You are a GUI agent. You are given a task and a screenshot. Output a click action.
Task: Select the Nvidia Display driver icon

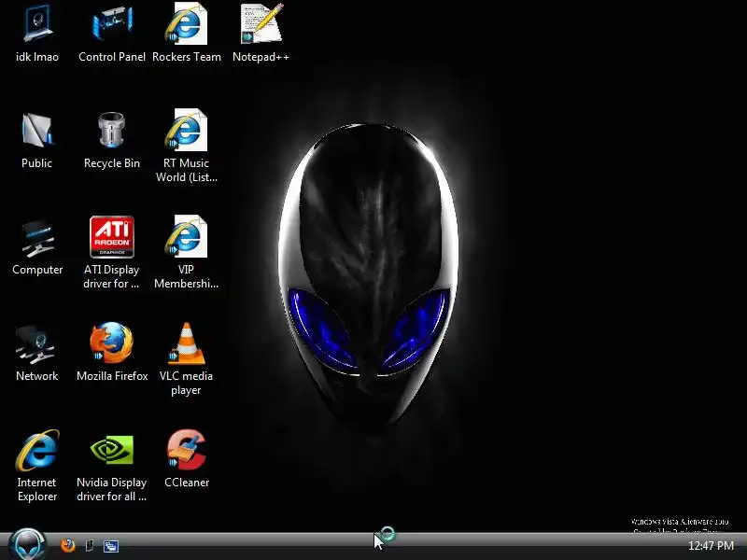[112, 467]
